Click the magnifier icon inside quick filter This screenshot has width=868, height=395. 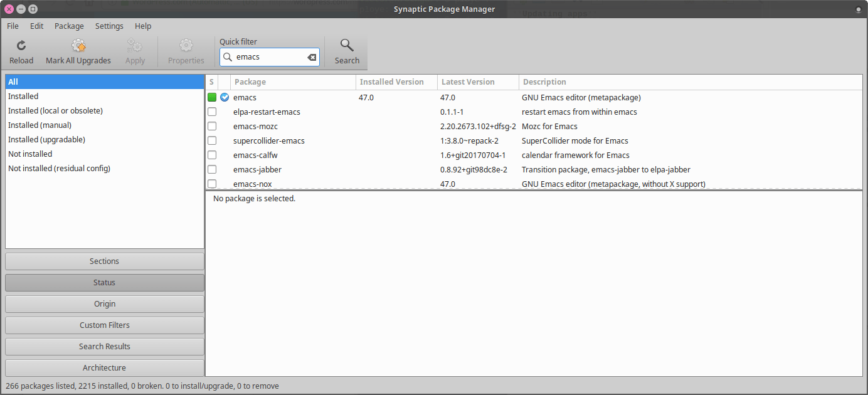[x=228, y=57]
